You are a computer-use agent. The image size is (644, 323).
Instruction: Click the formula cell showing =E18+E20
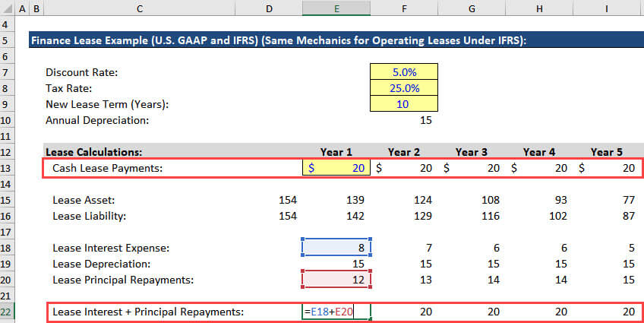click(336, 312)
